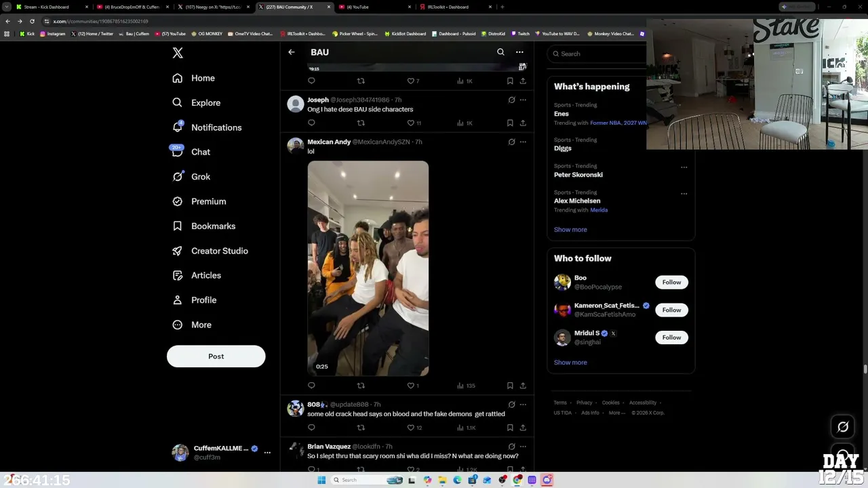
Task: Open the X logo home link
Action: [178, 53]
